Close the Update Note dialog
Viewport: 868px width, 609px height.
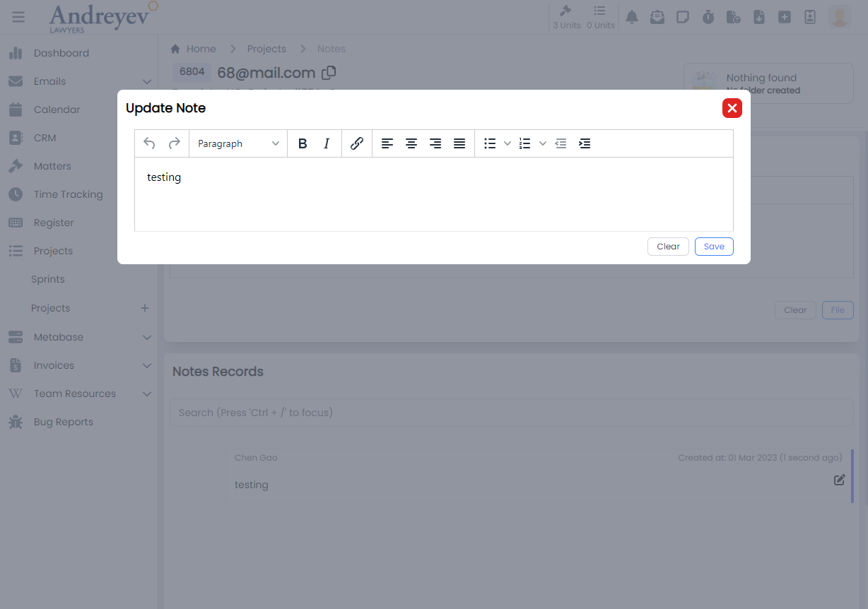click(x=732, y=108)
